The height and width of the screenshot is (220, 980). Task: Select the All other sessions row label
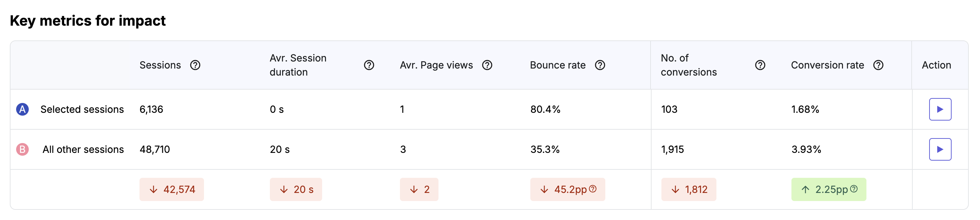(x=83, y=149)
